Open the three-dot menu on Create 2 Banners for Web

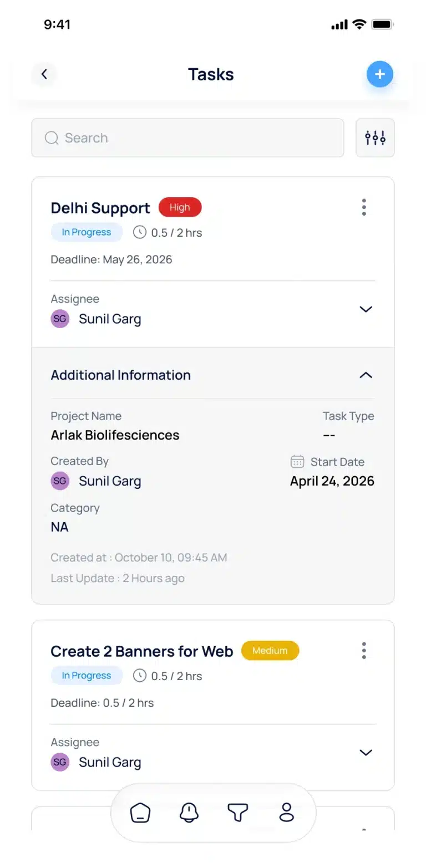(364, 651)
